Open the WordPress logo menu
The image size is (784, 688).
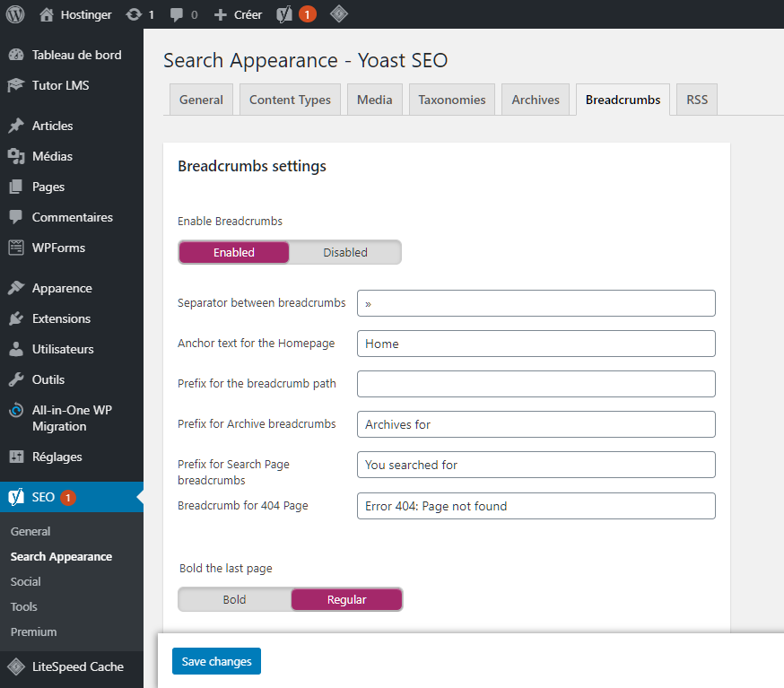[13, 13]
